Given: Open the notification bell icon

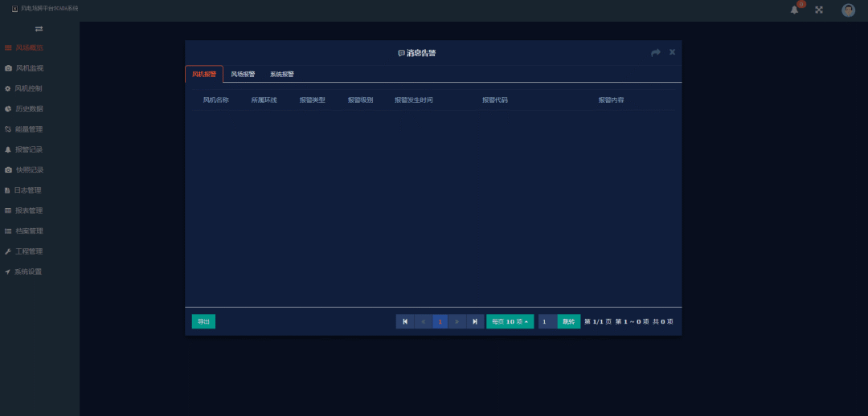Looking at the screenshot, I should (794, 10).
